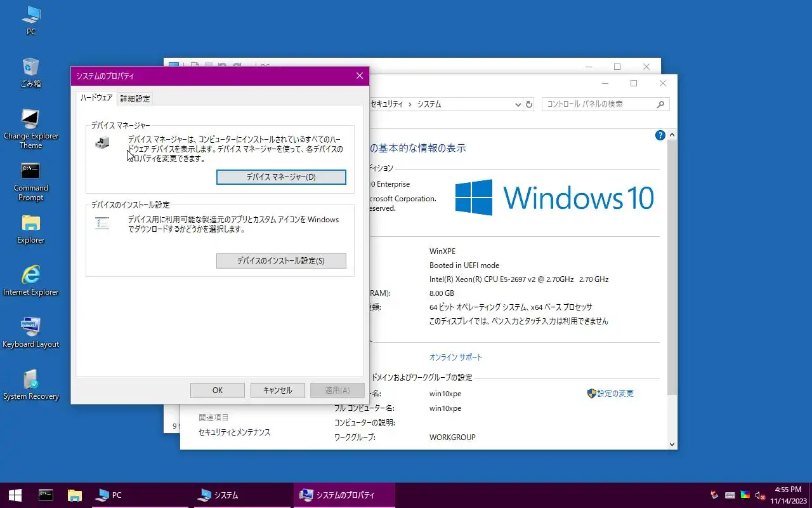Screen dimensions: 812x508
Task: Open the Windows Start menu
Action: pyautogui.click(x=15, y=495)
